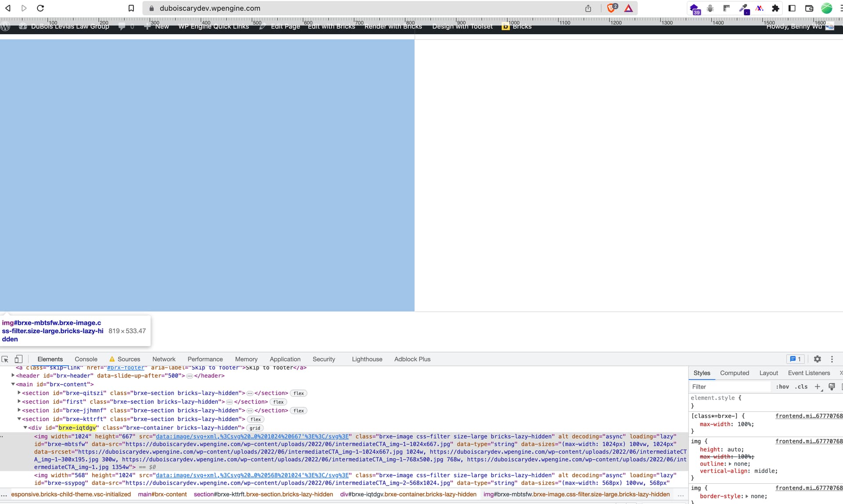Open the Computed styles tab

point(734,373)
